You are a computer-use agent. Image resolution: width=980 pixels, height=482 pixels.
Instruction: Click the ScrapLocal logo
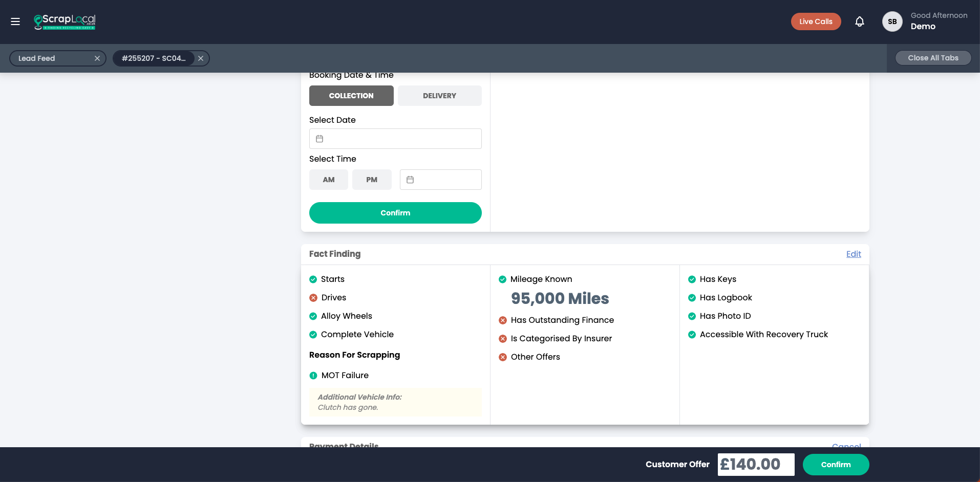(65, 21)
